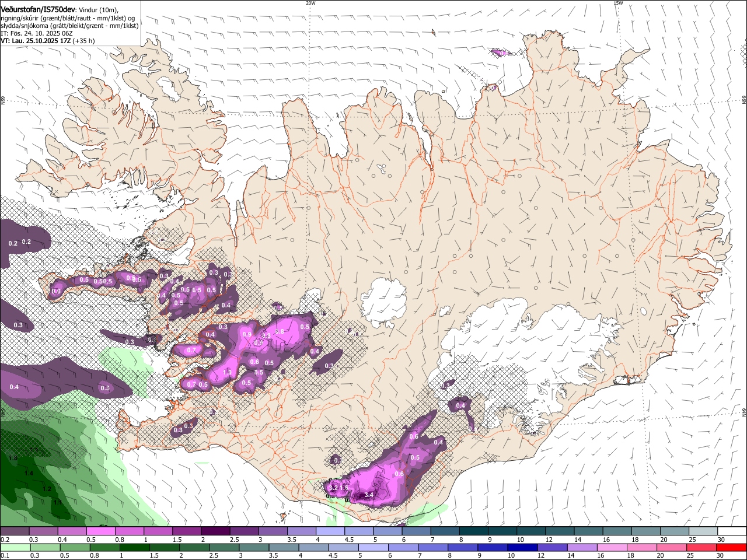The width and height of the screenshot is (747, 560).
Task: Click the 'IT: Fös. 24. 10. 2025 06Z' line
Action: (x=36, y=34)
